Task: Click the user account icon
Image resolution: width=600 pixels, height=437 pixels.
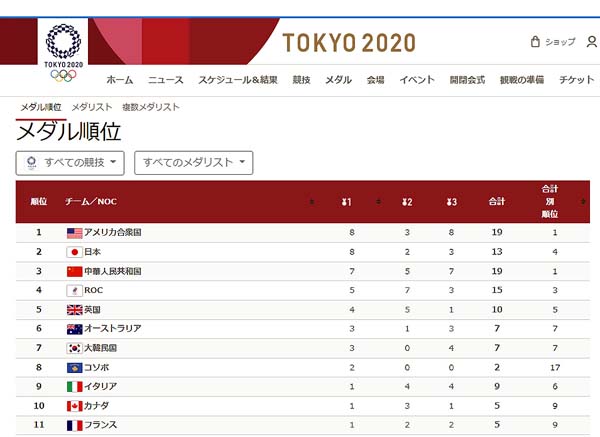Action: click(593, 42)
